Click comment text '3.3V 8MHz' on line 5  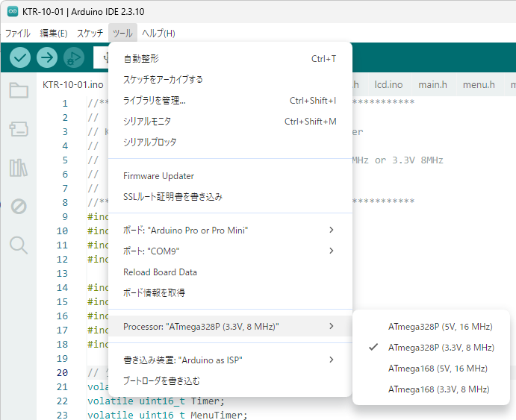tap(417, 160)
